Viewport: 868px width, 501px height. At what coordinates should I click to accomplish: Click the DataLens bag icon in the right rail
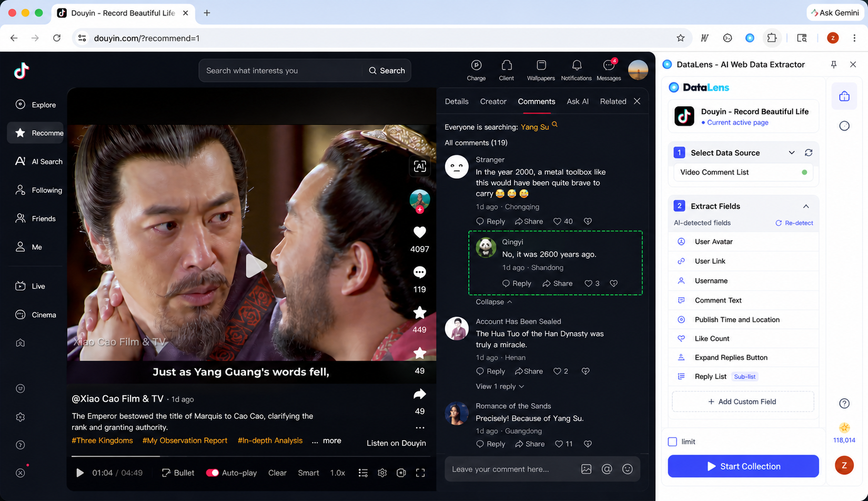pyautogui.click(x=844, y=96)
